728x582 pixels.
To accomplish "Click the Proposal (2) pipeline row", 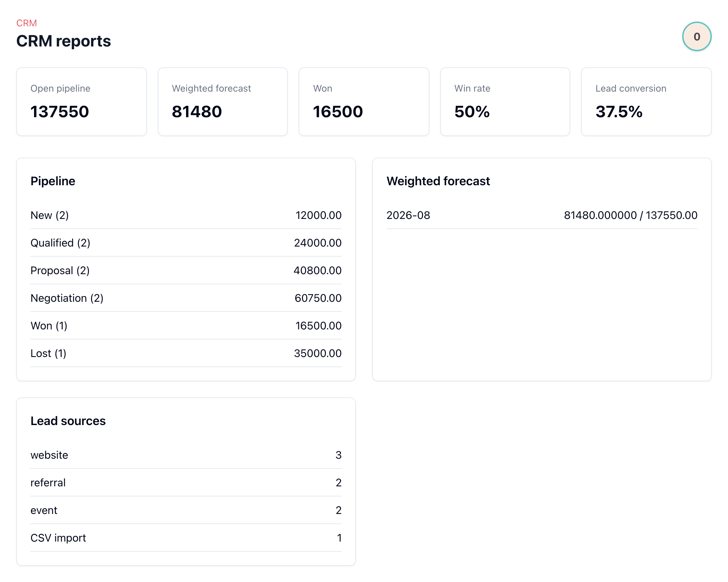I will (x=186, y=270).
